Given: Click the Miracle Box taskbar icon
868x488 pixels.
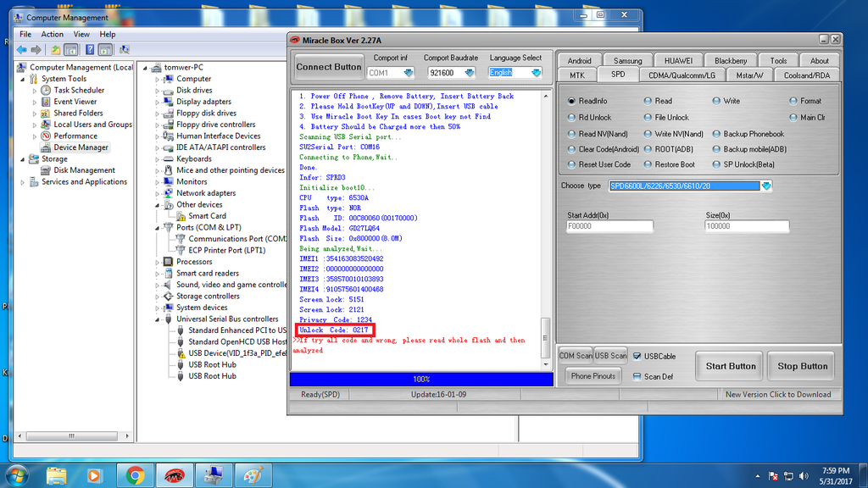Looking at the screenshot, I should [x=174, y=475].
